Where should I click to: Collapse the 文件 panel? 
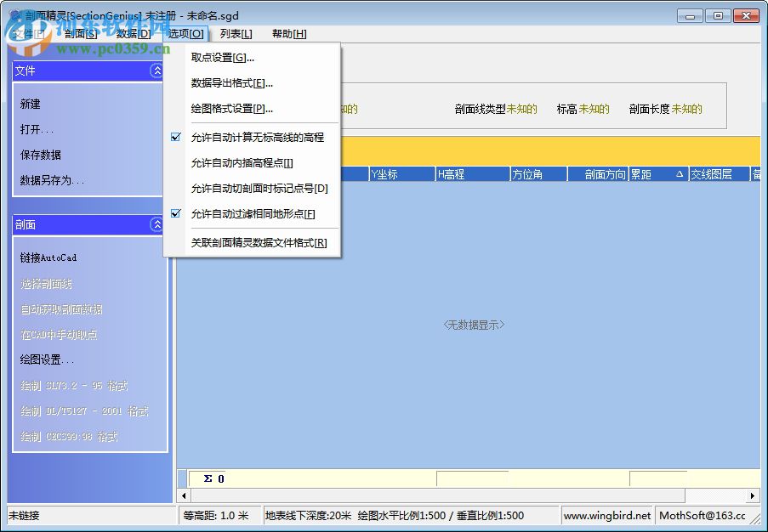pos(156,71)
